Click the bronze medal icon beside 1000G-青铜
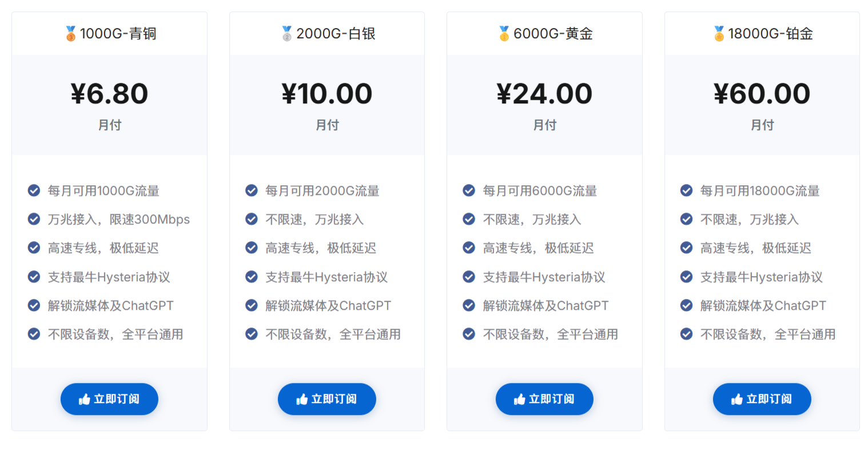 70,34
